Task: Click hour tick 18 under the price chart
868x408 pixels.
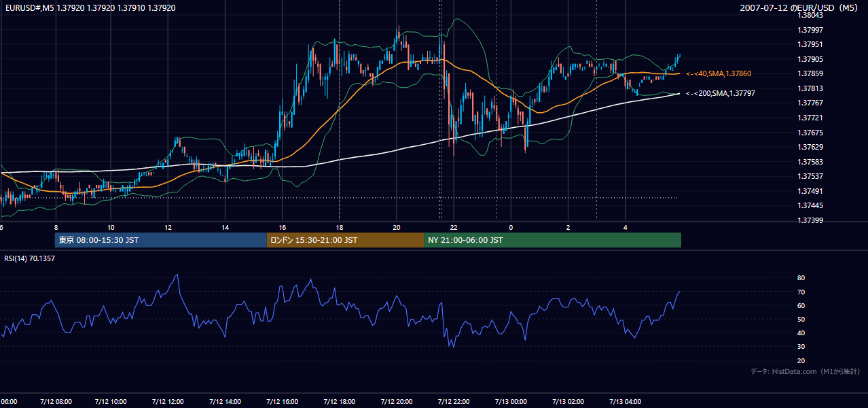Action: click(x=340, y=227)
